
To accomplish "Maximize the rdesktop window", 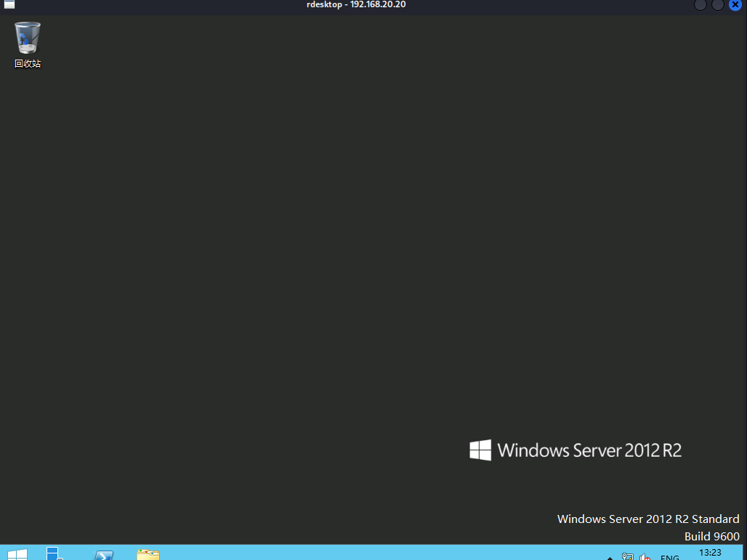I will (x=717, y=4).
